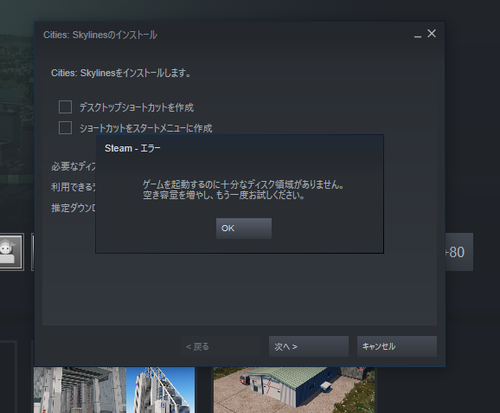Screen dimensions: 500x413
Task: Open the gray concrete structure screenshot thumbnail
Action: click(x=80, y=390)
